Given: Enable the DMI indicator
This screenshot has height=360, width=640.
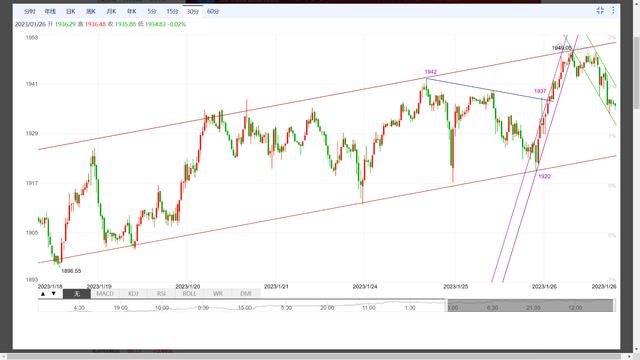Looking at the screenshot, I should 246,293.
